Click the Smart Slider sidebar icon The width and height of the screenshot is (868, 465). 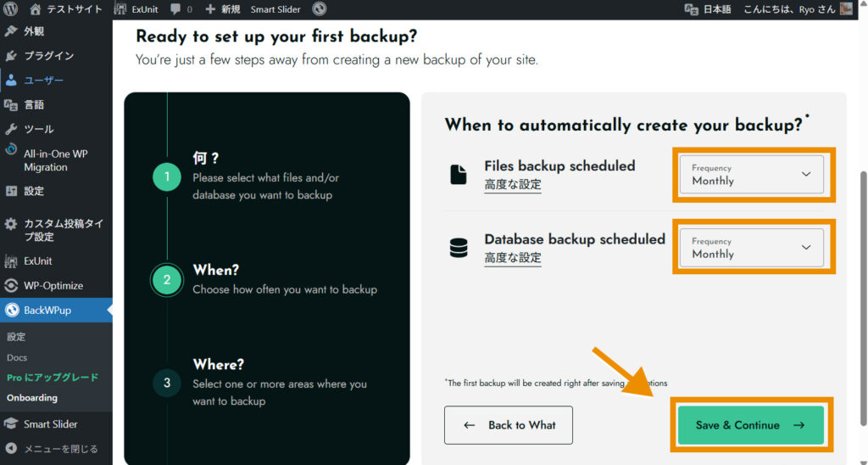point(11,424)
